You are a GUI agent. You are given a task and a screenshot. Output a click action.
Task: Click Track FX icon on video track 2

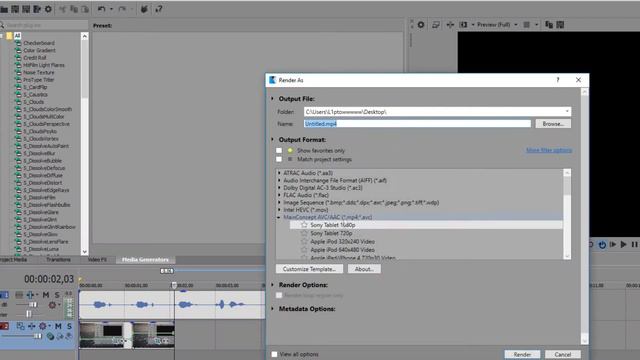point(31,326)
